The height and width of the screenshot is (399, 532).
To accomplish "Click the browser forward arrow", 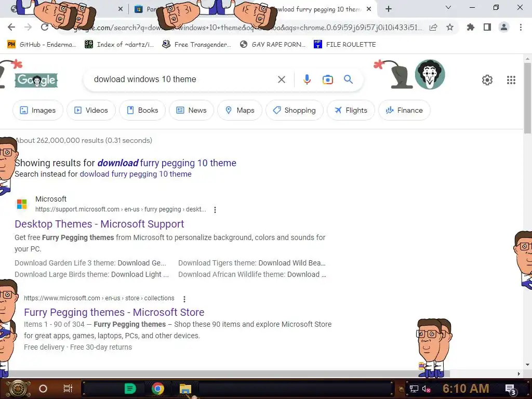I will [x=28, y=27].
